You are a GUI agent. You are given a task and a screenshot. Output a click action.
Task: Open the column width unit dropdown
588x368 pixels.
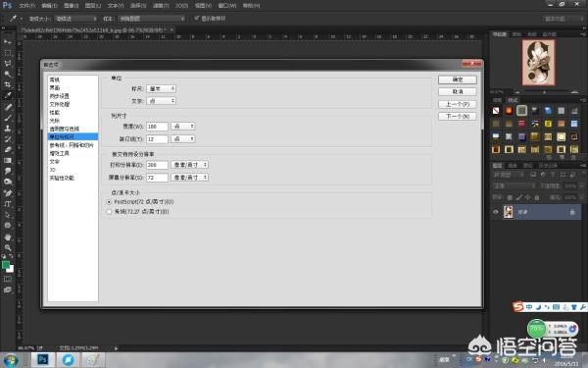[183, 127]
